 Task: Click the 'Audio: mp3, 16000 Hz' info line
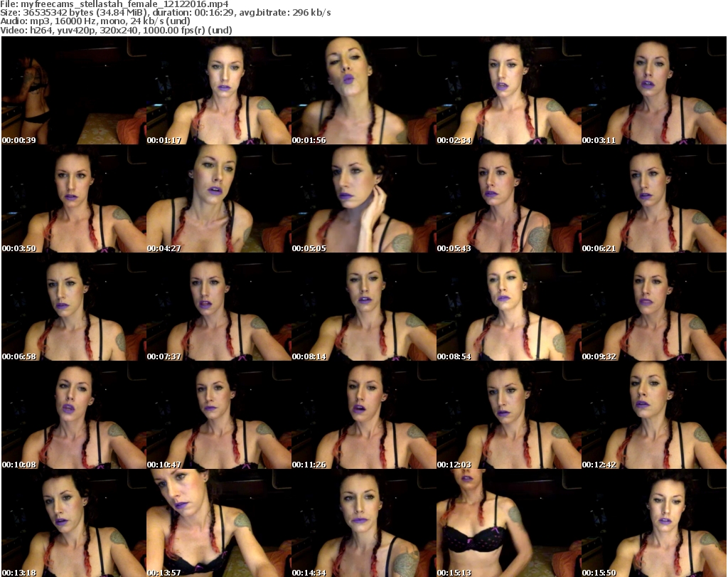[x=95, y=21]
